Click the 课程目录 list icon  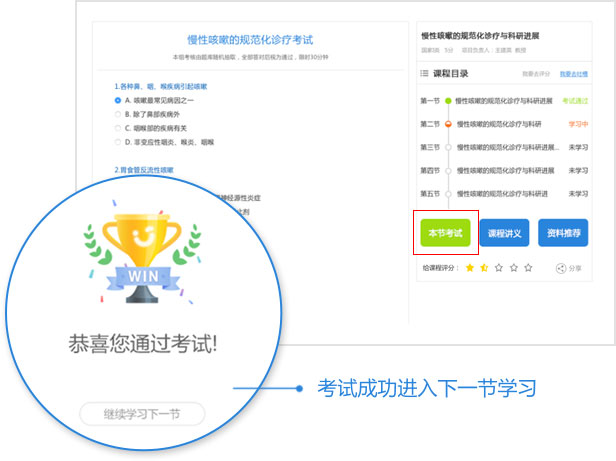click(424, 74)
